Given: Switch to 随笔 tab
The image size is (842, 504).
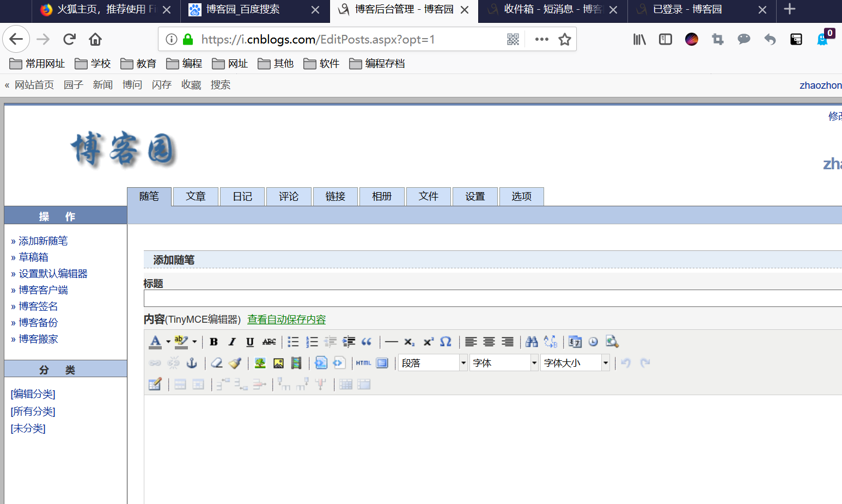Looking at the screenshot, I should click(149, 196).
